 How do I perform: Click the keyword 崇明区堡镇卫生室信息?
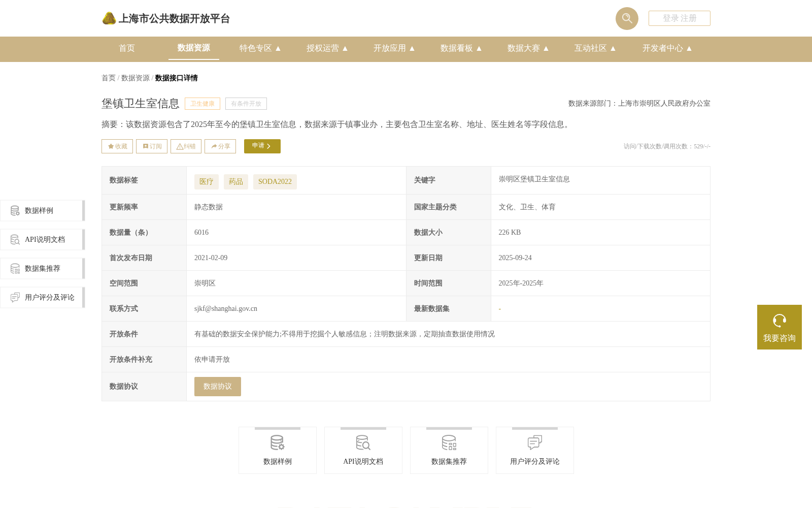click(534, 179)
